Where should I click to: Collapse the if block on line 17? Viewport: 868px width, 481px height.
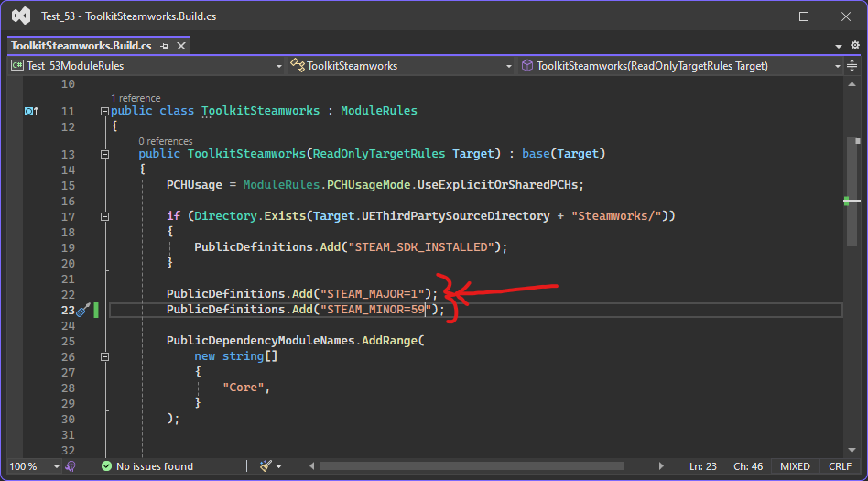point(104,216)
